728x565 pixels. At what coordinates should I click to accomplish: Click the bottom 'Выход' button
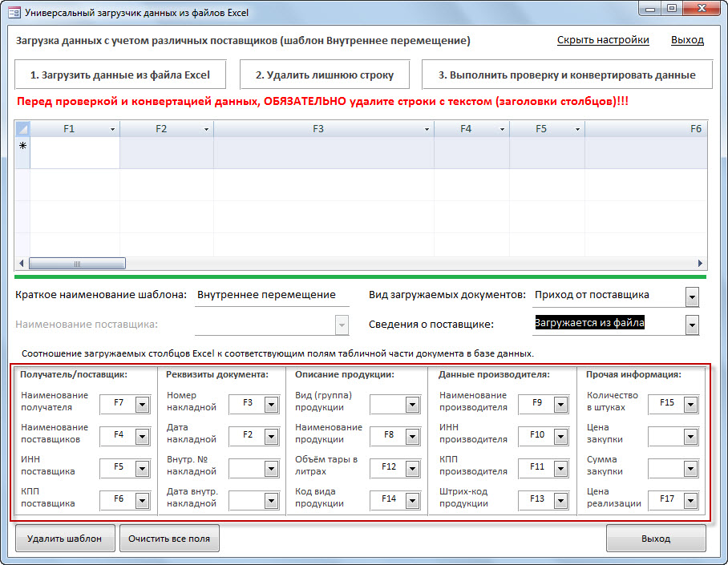(x=656, y=538)
